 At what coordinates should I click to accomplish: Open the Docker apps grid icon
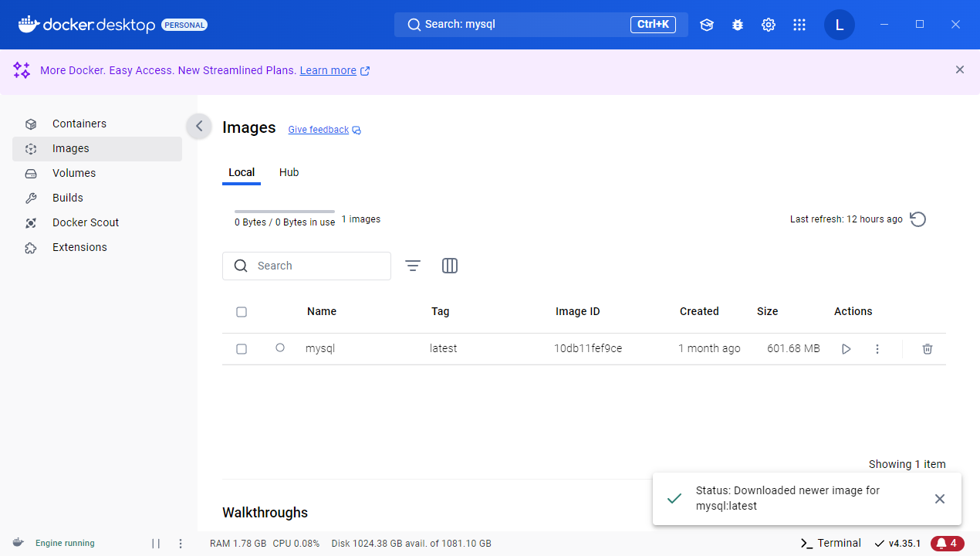pyautogui.click(x=799, y=25)
